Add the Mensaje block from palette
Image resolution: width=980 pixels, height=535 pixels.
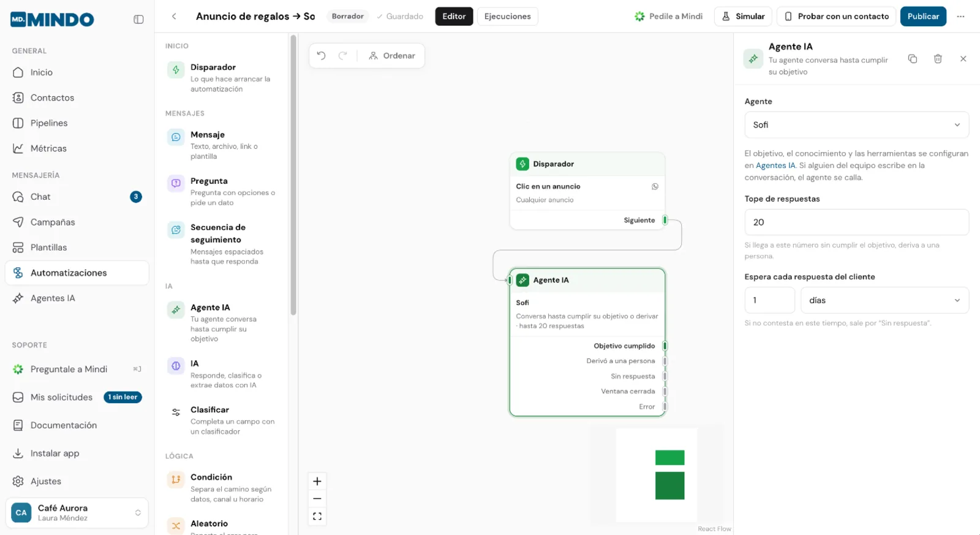[x=222, y=145]
